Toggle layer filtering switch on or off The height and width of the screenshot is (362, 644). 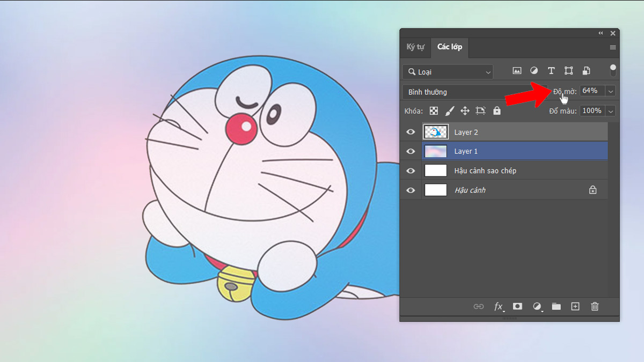[x=613, y=70]
